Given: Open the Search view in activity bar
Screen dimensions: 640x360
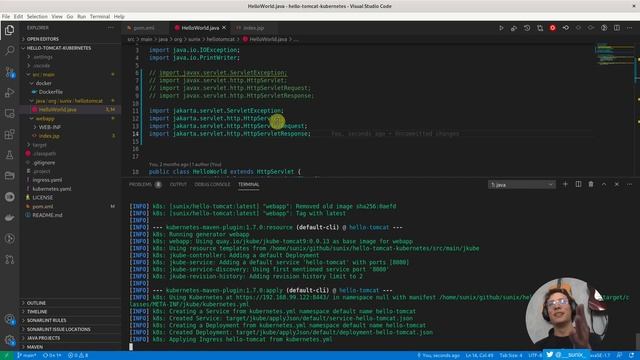Looking at the screenshot, I should click(x=9, y=51).
